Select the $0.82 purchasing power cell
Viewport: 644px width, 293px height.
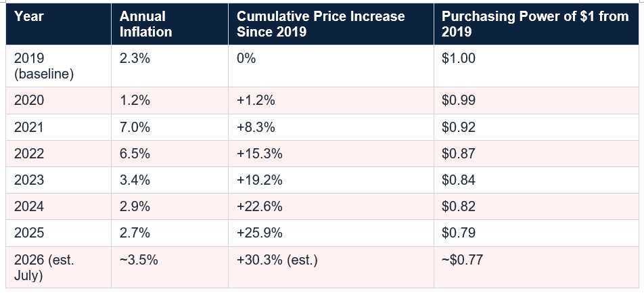pyautogui.click(x=536, y=206)
